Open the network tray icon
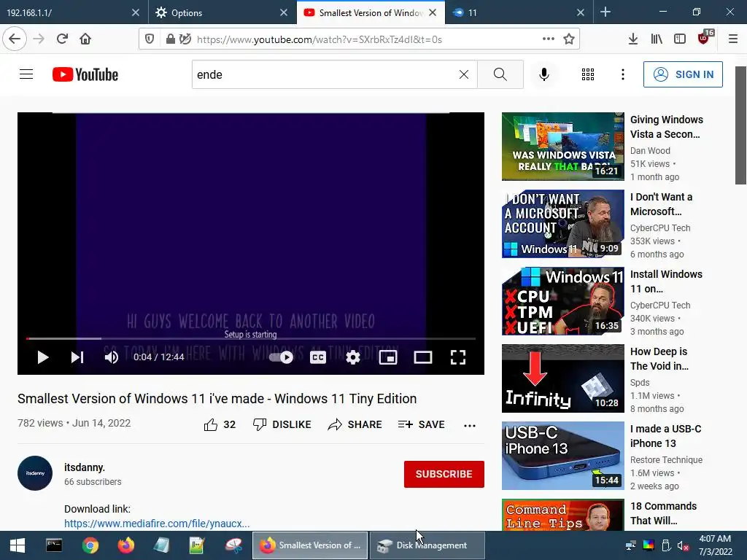 (630, 545)
